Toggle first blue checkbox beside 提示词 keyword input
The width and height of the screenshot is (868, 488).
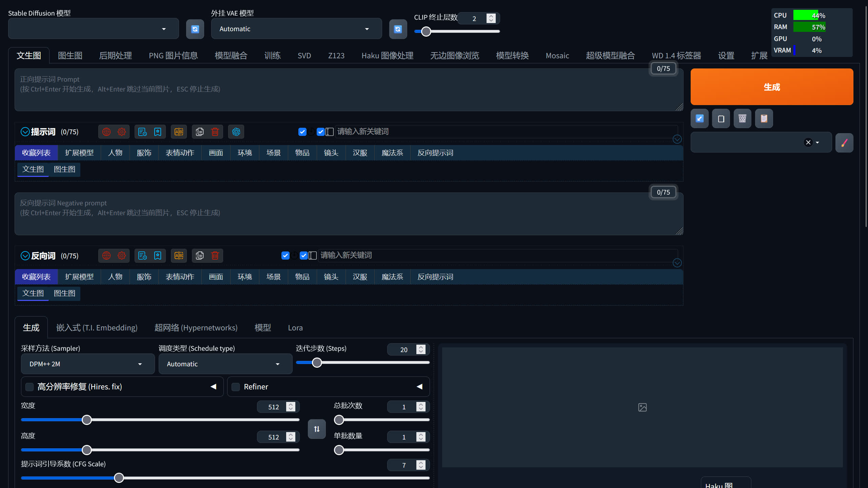(x=302, y=132)
